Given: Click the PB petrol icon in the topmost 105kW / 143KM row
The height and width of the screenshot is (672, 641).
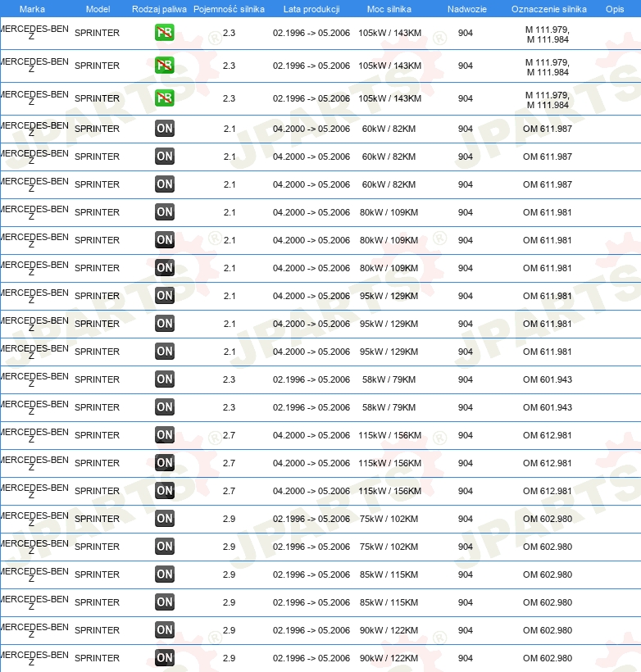Looking at the screenshot, I should coord(165,33).
